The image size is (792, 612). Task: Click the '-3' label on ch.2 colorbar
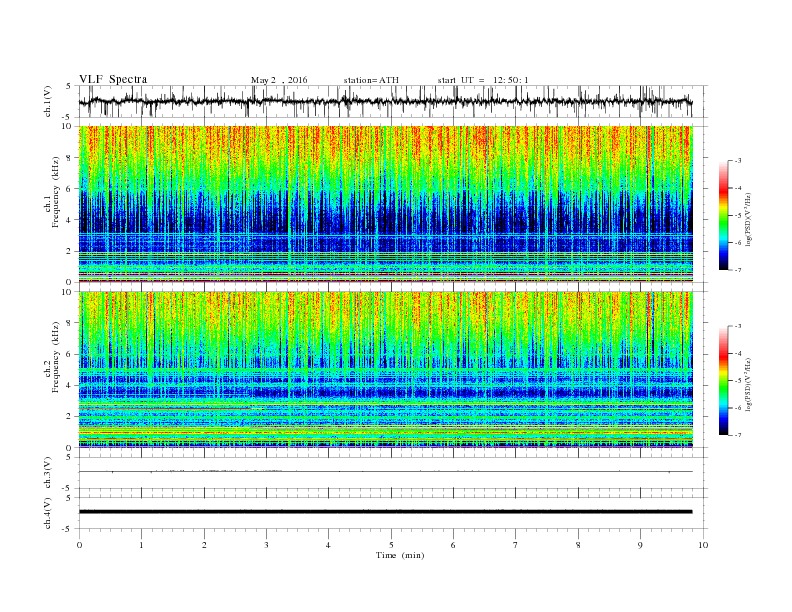pyautogui.click(x=738, y=326)
